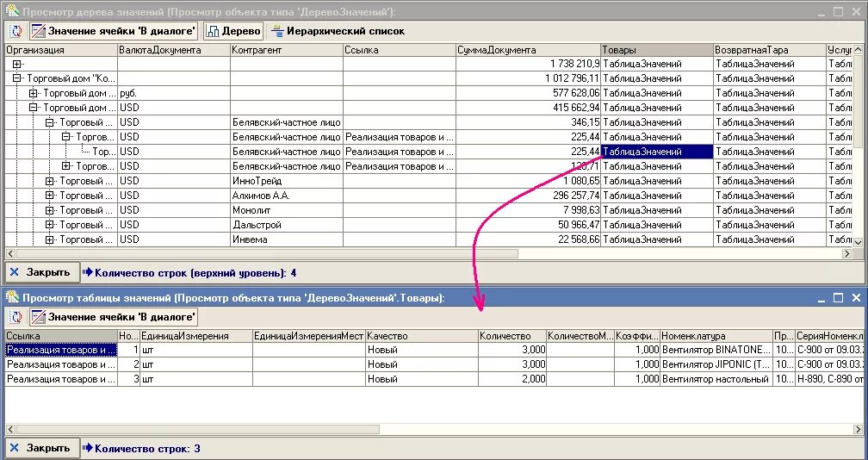Image resolution: width=868 pixels, height=460 pixels.
Task: Click horizontal scrollbar right arrow in table window
Action: (x=858, y=429)
